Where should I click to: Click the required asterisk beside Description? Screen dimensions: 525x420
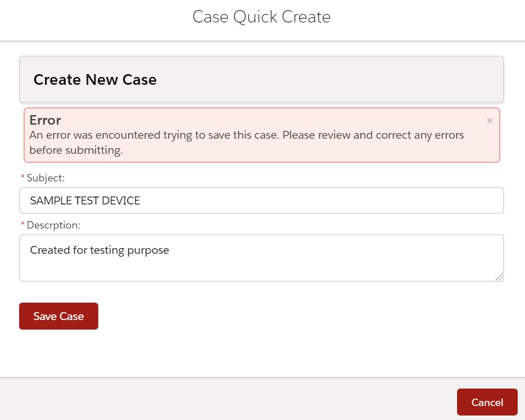tap(22, 225)
